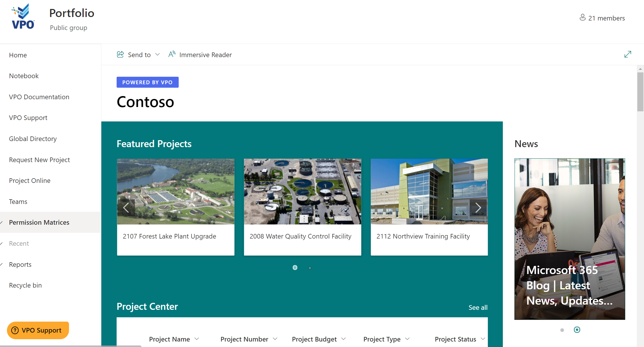Click the members icon next to 21 members
644x347 pixels.
[x=583, y=18]
